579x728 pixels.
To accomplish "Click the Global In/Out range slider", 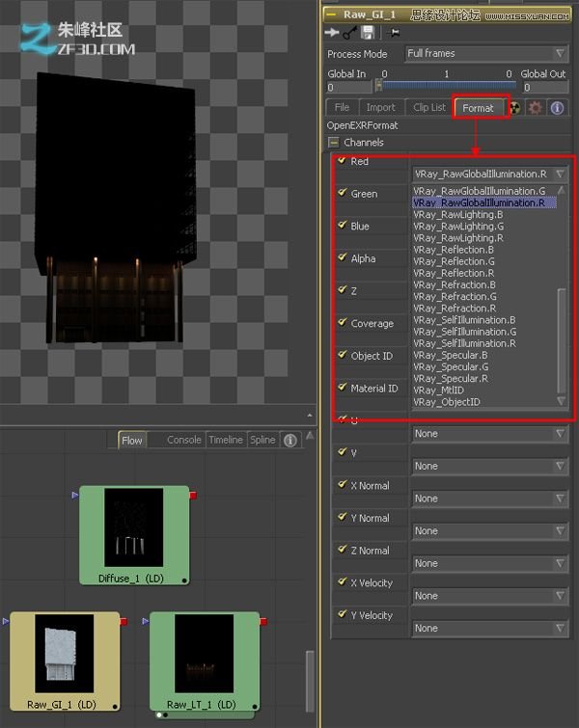I will pyautogui.click(x=448, y=85).
